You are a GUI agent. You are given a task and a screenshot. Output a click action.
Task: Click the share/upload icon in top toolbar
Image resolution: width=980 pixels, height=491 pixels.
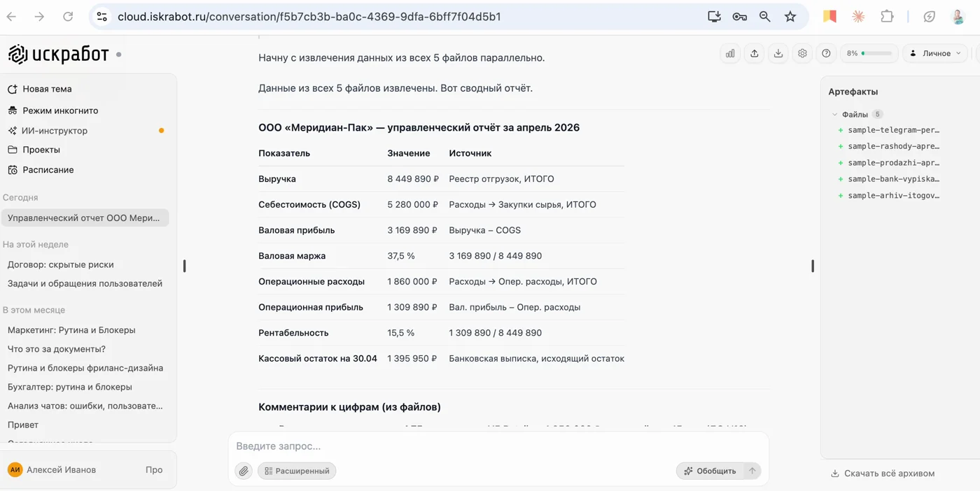754,53
